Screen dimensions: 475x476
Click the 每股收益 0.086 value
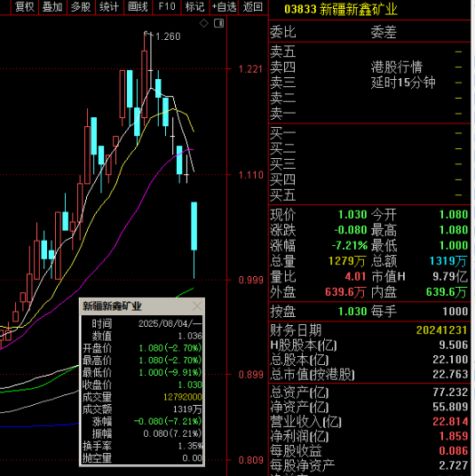[x=454, y=451]
